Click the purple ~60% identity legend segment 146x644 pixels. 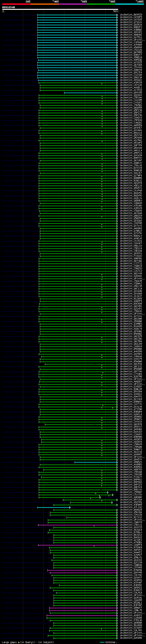click(x=73, y=4)
